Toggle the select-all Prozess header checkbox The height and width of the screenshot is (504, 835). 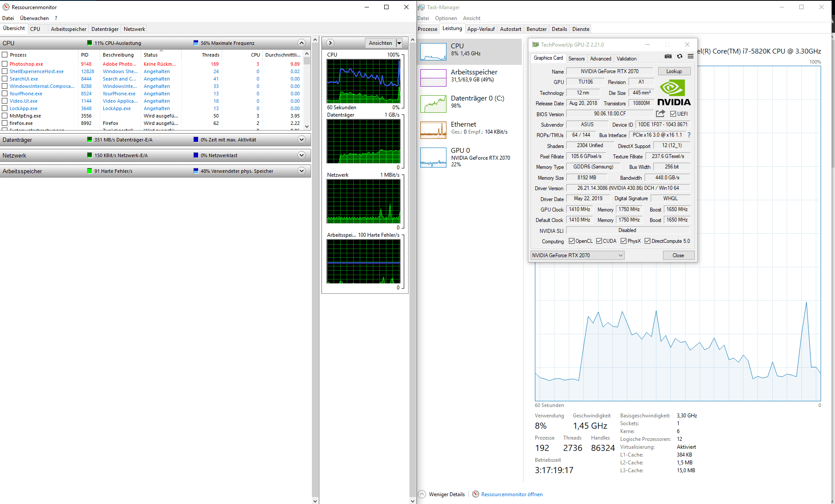[x=5, y=55]
